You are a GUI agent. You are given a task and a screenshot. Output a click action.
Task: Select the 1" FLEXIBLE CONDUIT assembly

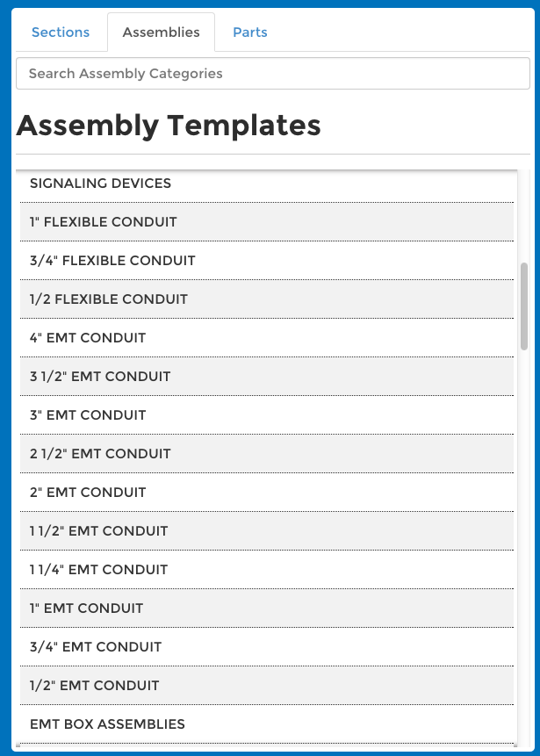click(266, 222)
